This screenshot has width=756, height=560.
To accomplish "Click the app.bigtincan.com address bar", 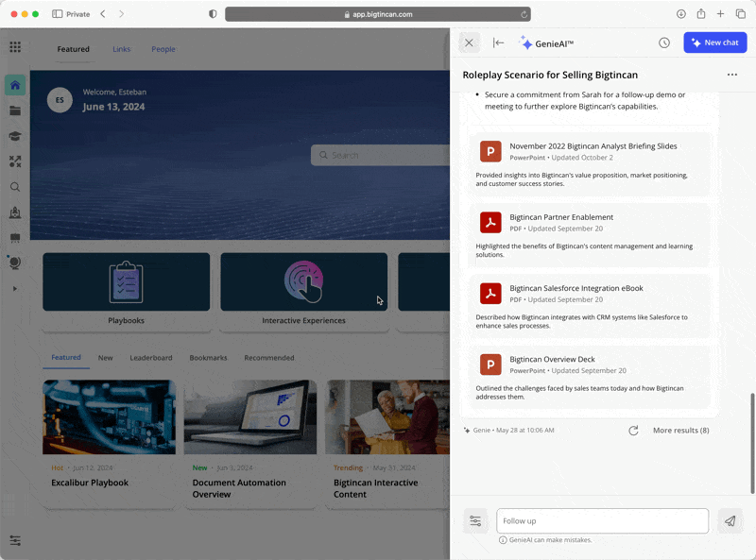I will pyautogui.click(x=377, y=14).
